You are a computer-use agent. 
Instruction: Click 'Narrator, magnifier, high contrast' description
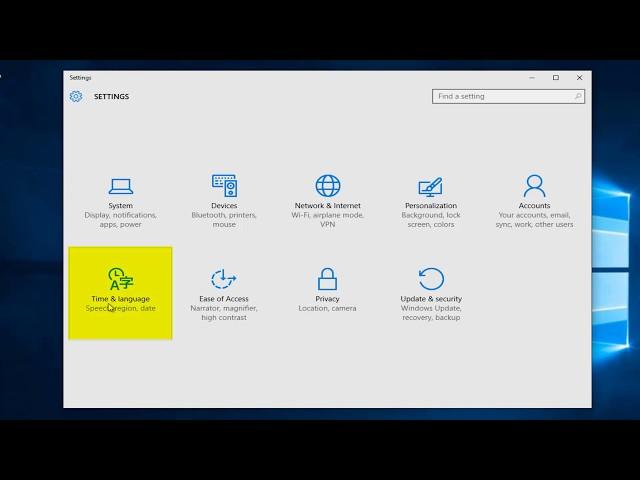(x=224, y=313)
